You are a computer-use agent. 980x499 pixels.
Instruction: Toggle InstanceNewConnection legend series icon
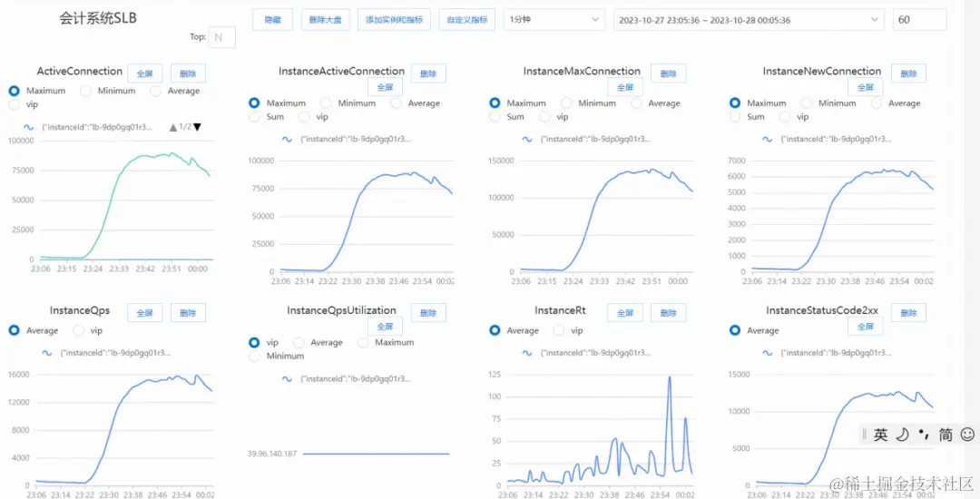coord(768,140)
